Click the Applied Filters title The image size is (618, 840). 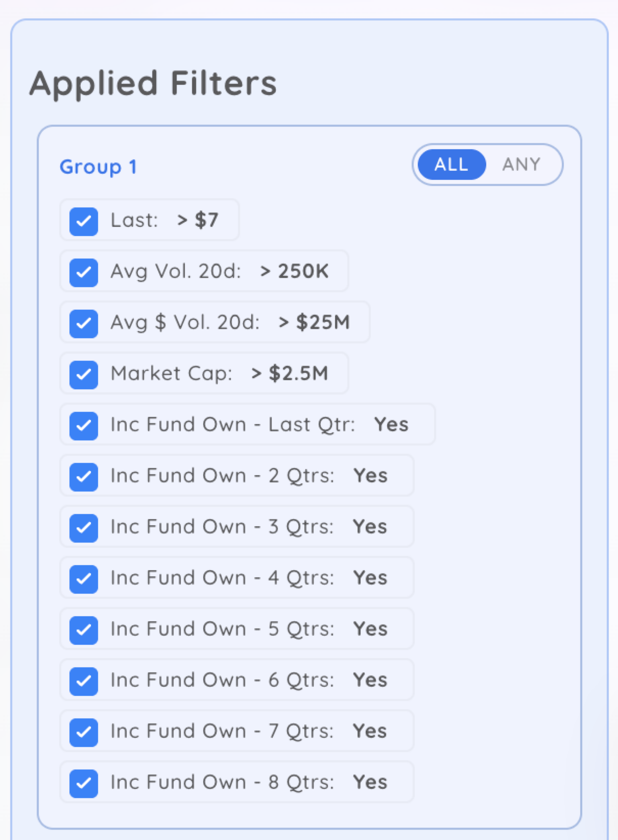(x=153, y=83)
